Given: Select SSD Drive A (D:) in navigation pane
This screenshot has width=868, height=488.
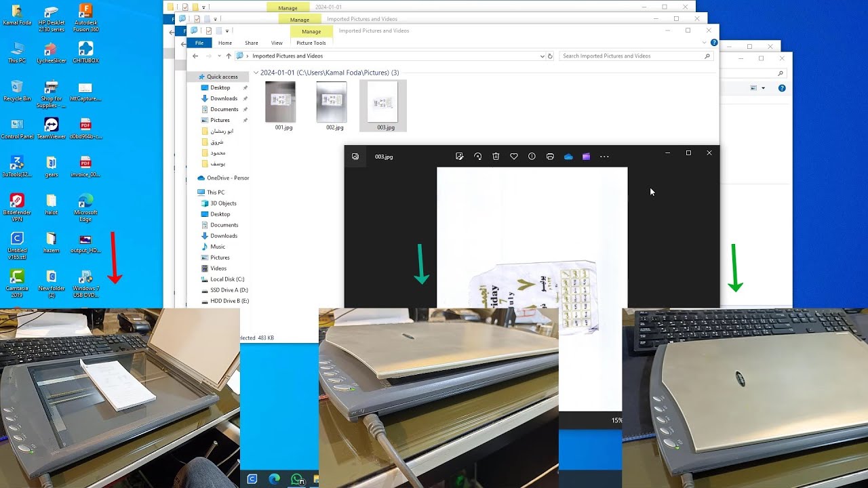Looking at the screenshot, I should (x=229, y=290).
